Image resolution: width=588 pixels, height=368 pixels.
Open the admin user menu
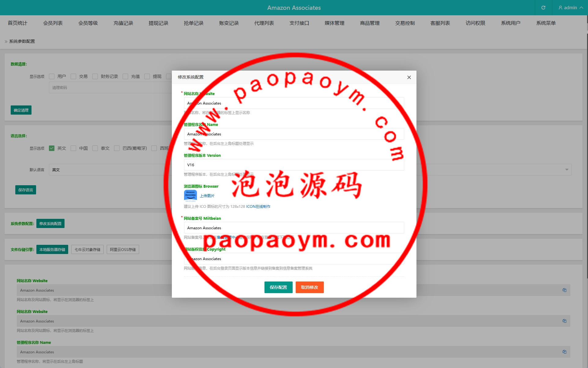pyautogui.click(x=571, y=8)
